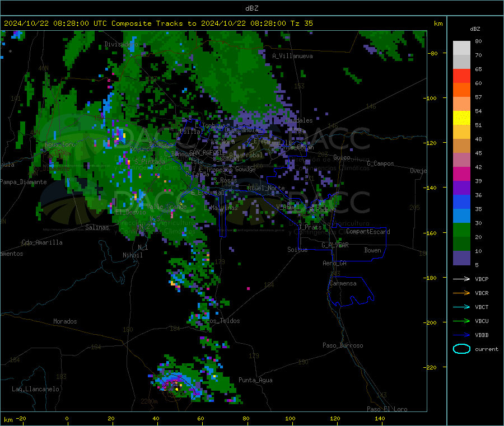Click the 'Lag.Llancanelo' map label
Viewport: 504px width, 426px height.
35,389
